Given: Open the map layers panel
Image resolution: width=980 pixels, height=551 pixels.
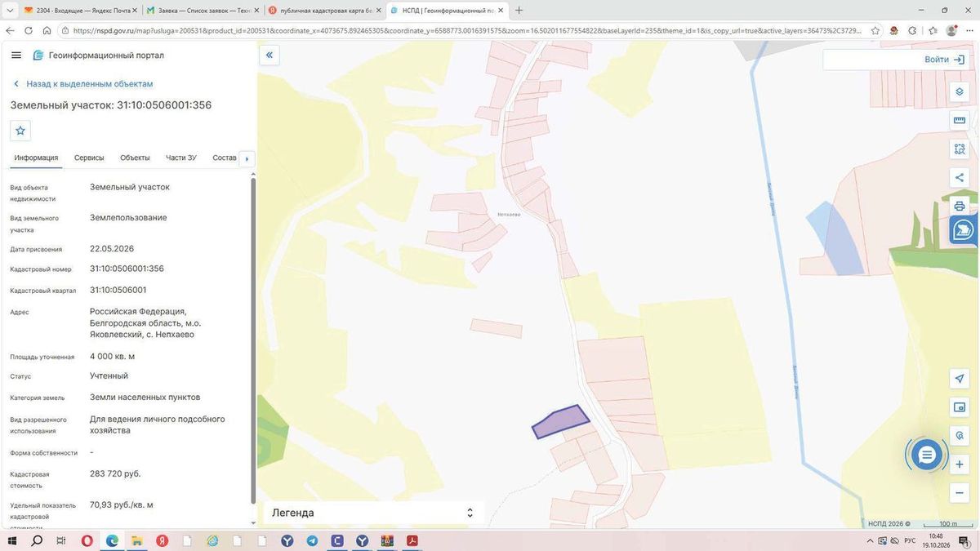Looking at the screenshot, I should pos(960,91).
